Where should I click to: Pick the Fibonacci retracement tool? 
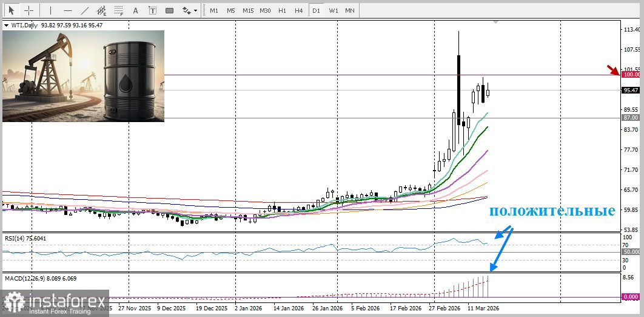click(x=119, y=10)
